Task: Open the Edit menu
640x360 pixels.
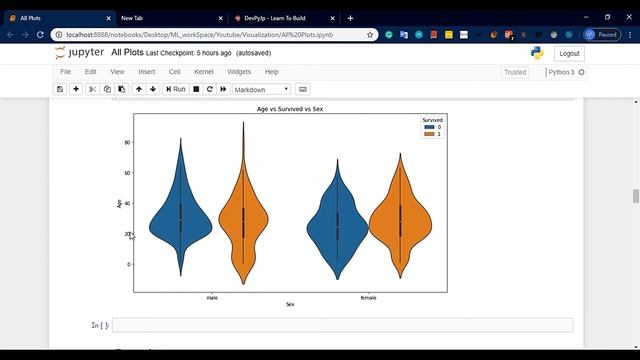Action: click(x=91, y=72)
